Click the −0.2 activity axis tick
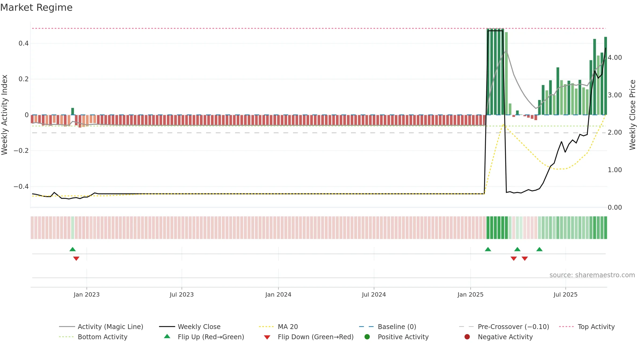The image size is (644, 362). [x=21, y=151]
